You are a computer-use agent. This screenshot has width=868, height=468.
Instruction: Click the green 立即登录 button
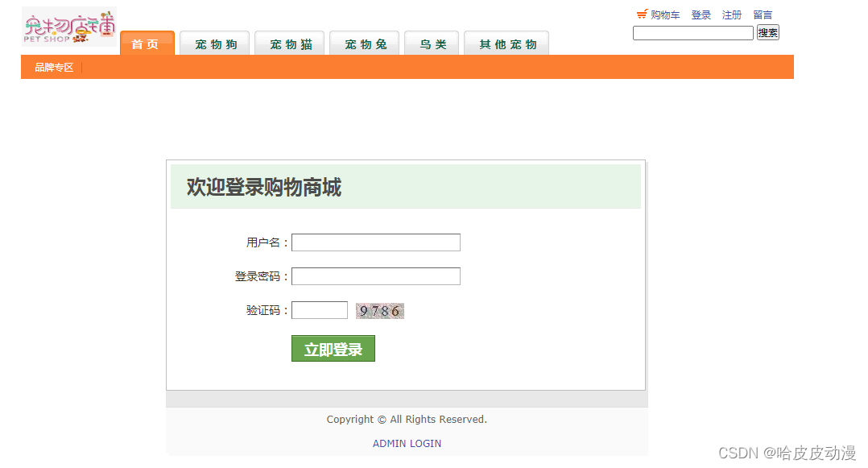pyautogui.click(x=333, y=348)
